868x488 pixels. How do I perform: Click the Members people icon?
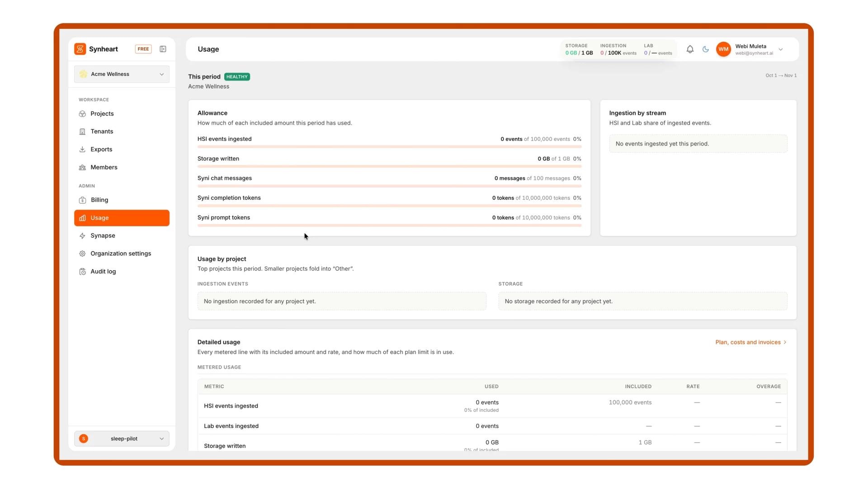82,167
